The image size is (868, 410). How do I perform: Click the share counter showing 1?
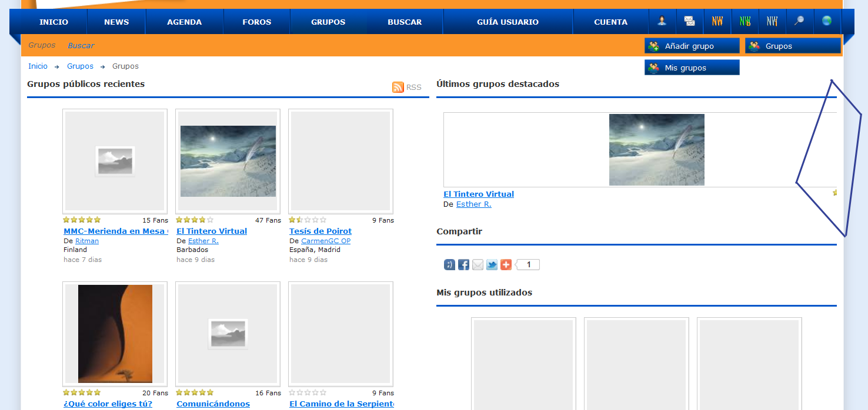528,265
